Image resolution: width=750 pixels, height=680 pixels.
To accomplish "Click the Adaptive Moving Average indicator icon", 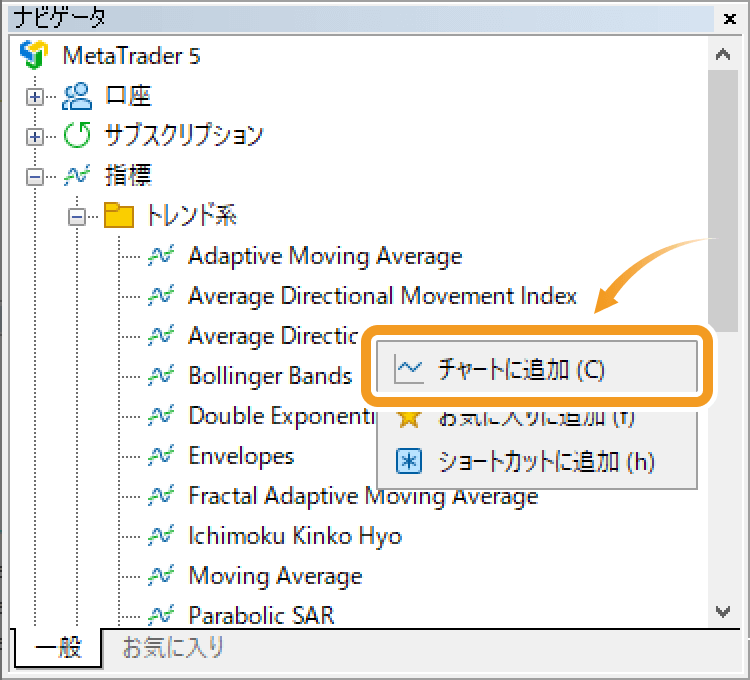I will tap(161, 256).
